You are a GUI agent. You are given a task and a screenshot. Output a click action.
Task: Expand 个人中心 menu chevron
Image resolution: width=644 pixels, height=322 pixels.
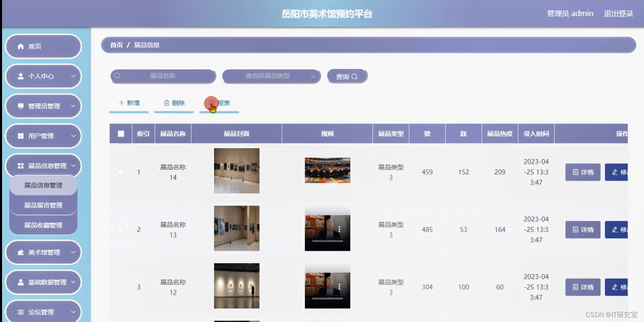[x=73, y=76]
